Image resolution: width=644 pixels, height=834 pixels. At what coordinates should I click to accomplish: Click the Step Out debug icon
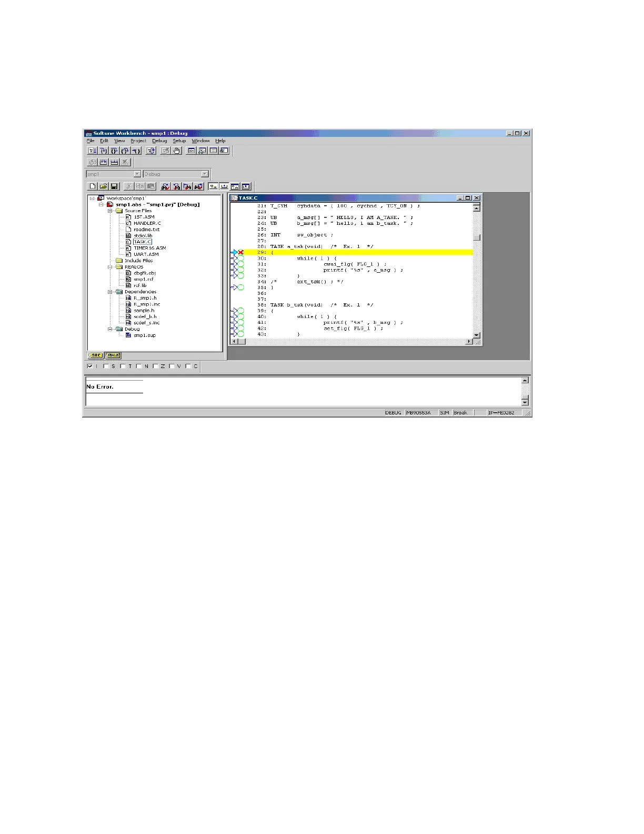[125, 151]
